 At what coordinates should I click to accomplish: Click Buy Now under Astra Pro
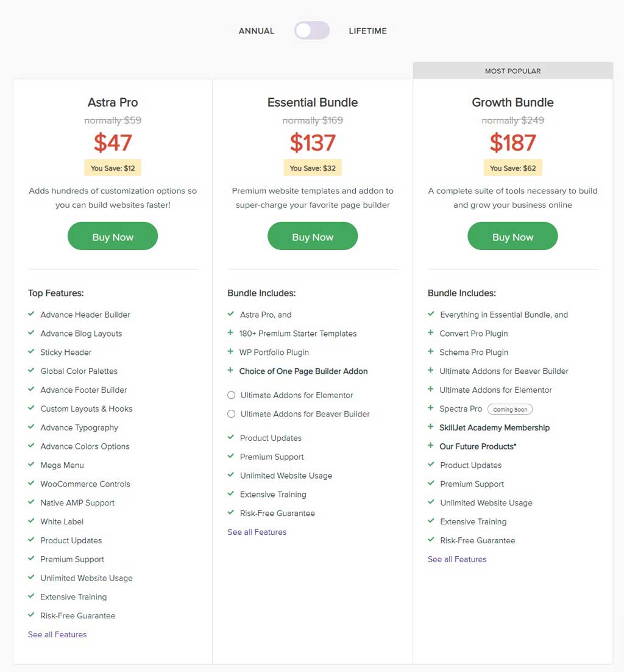pyautogui.click(x=113, y=236)
